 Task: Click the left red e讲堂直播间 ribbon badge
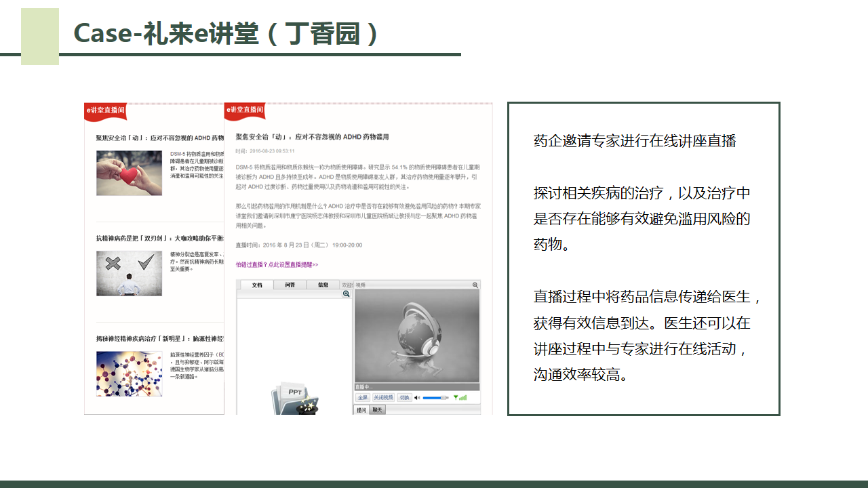point(105,110)
